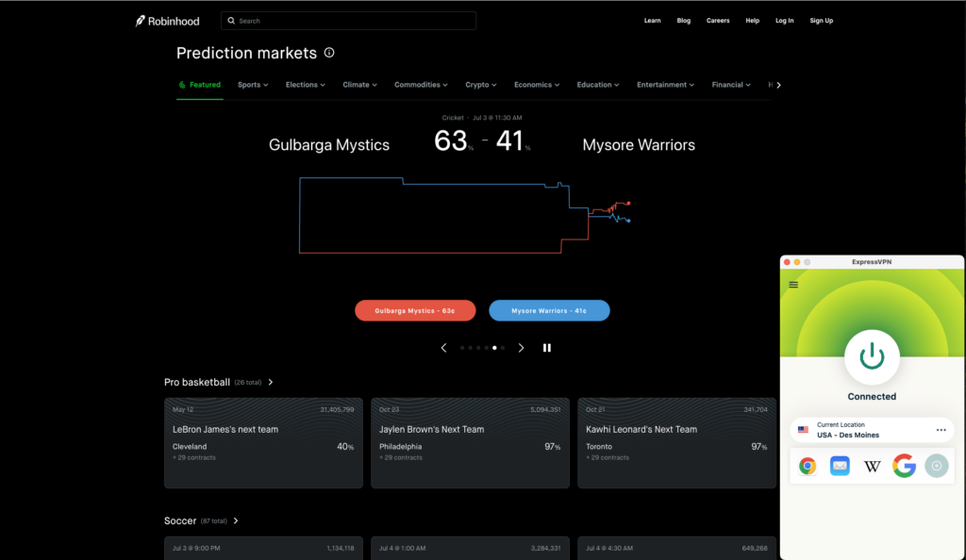
Task: Click the blue chart line endpoint
Action: tap(628, 221)
